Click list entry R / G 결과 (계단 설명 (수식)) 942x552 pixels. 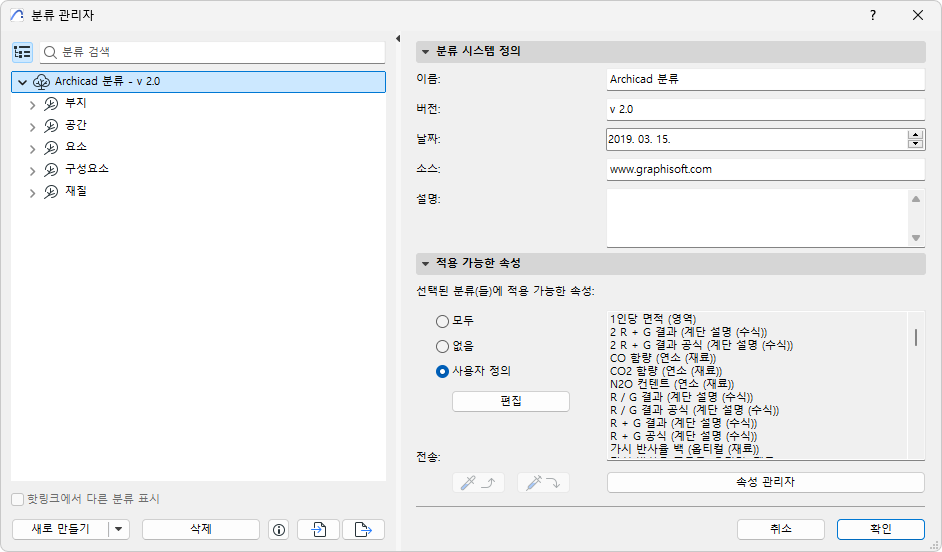681,397
